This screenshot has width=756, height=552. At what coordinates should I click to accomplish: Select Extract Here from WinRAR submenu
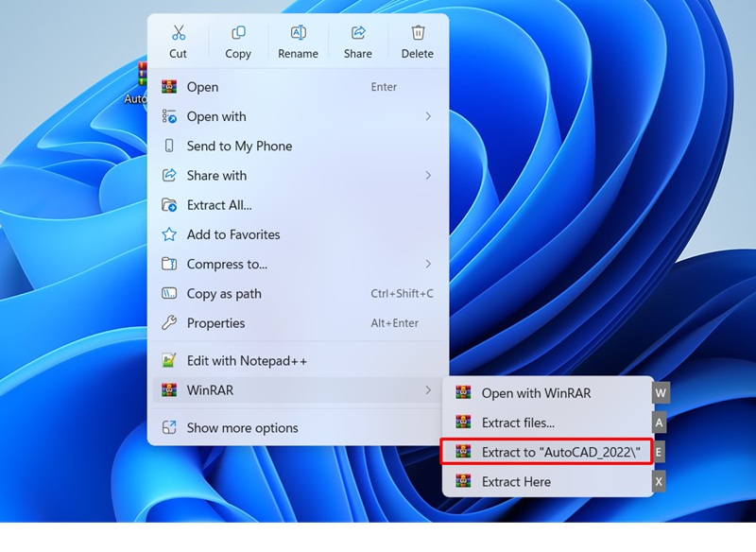coord(516,482)
